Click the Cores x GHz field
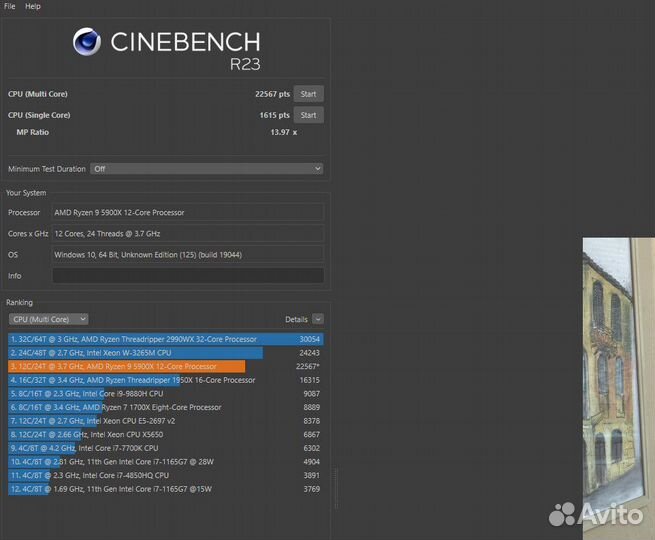Screen dimensions: 655x540 coord(187,233)
